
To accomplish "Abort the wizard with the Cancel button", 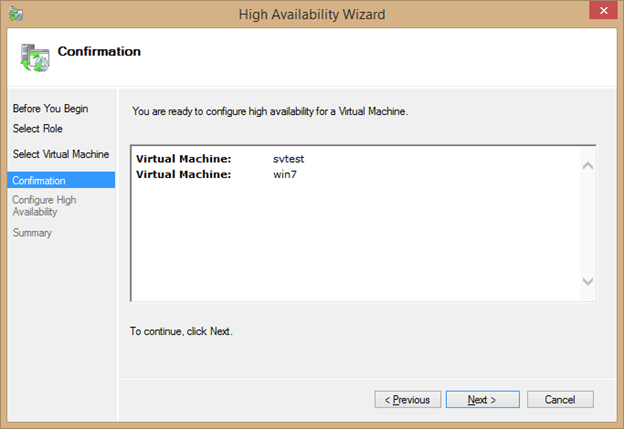I will [559, 399].
